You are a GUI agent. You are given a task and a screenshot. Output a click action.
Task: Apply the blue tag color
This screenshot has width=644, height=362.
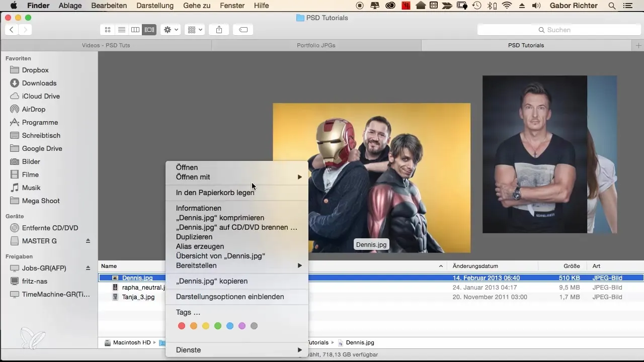(230, 326)
